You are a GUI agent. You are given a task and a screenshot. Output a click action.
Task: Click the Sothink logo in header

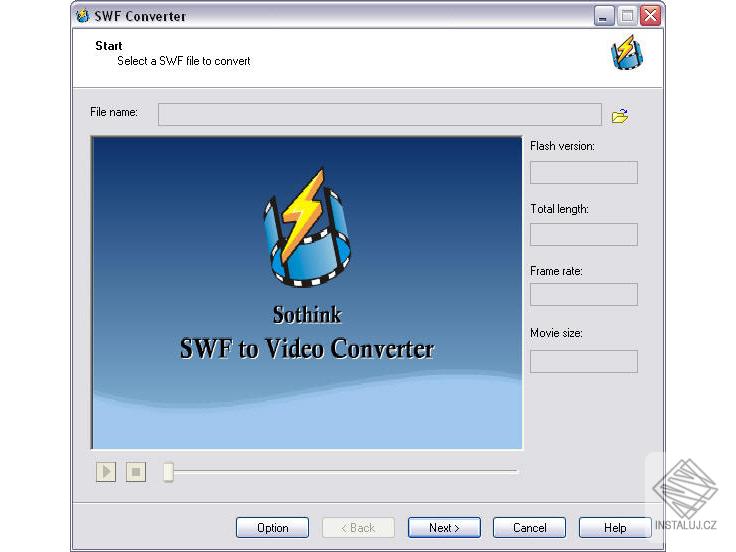[x=627, y=52]
